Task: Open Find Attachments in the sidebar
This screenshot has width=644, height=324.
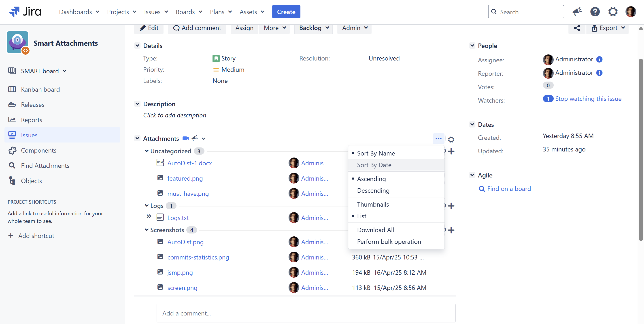Action: (45, 166)
